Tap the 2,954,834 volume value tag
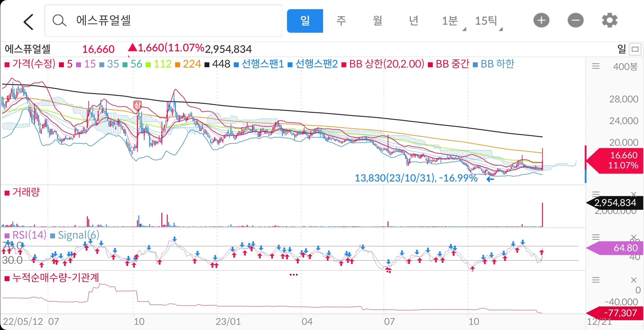 pyautogui.click(x=615, y=203)
